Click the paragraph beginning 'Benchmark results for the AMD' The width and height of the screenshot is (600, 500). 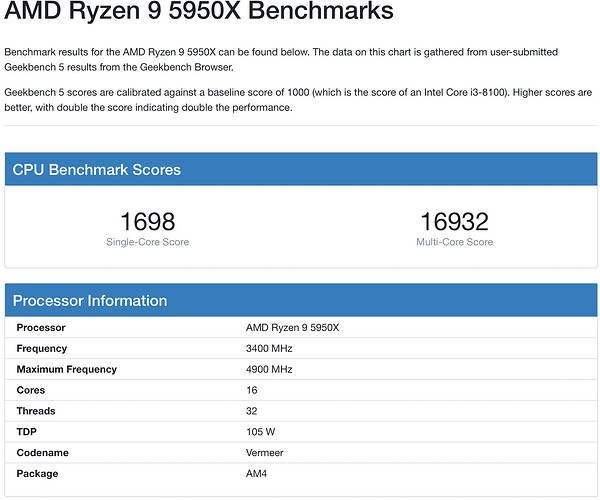(x=281, y=59)
